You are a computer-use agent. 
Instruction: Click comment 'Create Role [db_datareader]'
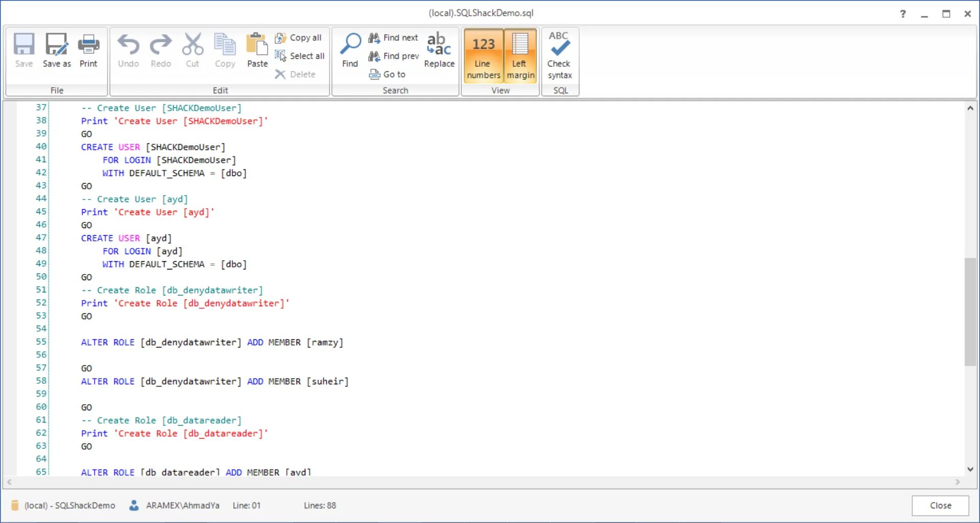(161, 420)
